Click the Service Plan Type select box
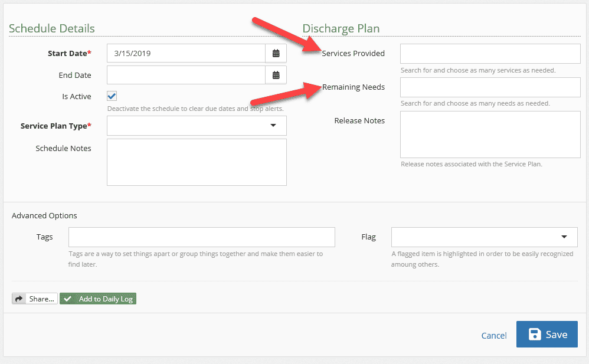Viewport: 589px width, 364px height. coord(197,126)
